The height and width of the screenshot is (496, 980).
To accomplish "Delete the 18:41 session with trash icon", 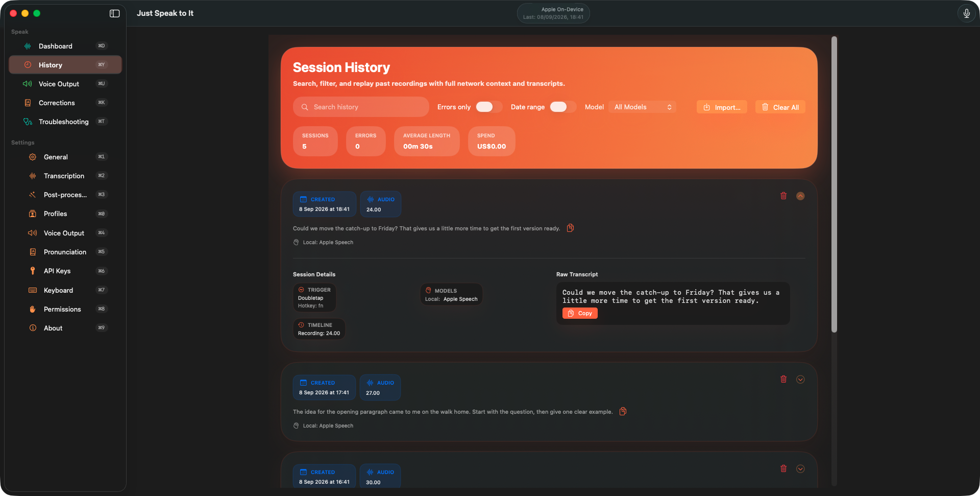I will click(783, 196).
